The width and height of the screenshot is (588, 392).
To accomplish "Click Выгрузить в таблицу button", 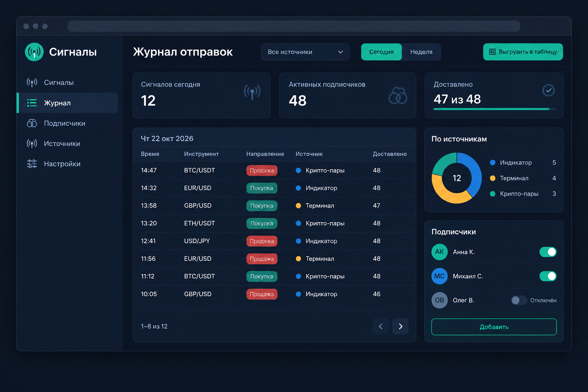I will 523,52.
